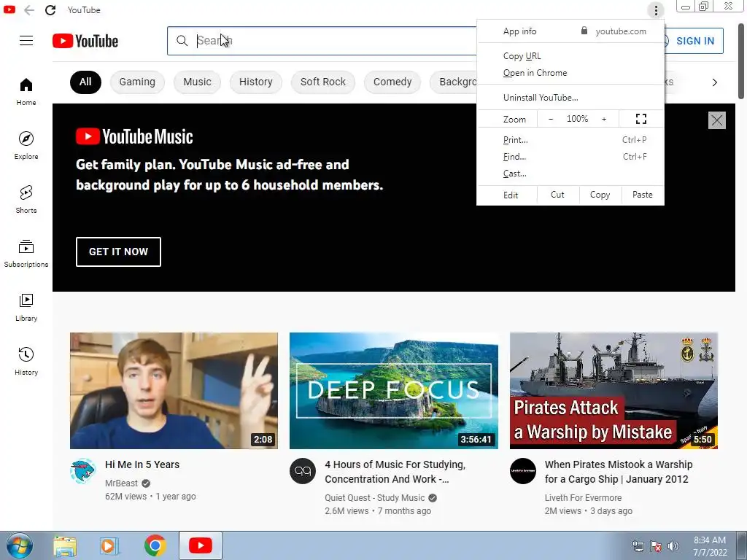Viewport: 747px width, 560px height.
Task: Open the Pirates Attack a Warship thumbnail
Action: 614,391
